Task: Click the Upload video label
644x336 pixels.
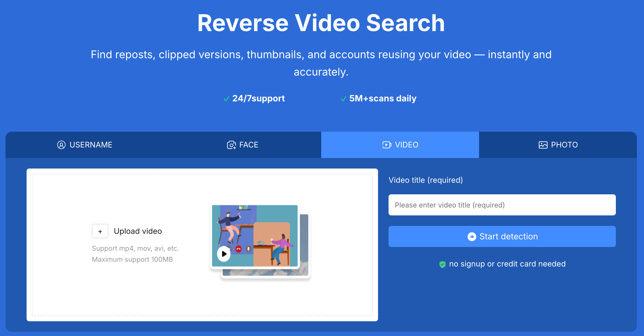Action: coord(138,231)
